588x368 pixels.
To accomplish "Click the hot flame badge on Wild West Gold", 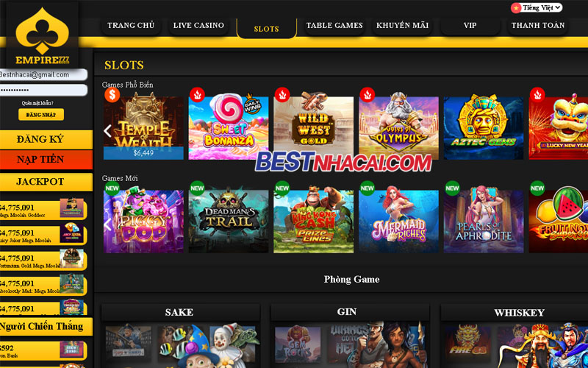I will pyautogui.click(x=282, y=95).
